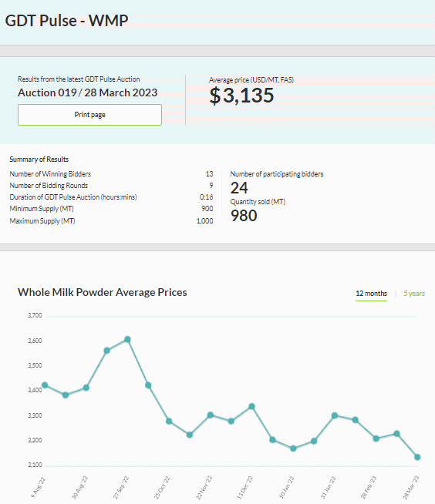Click the Number of Bidding Rounds label
The width and height of the screenshot is (435, 504).
49,186
